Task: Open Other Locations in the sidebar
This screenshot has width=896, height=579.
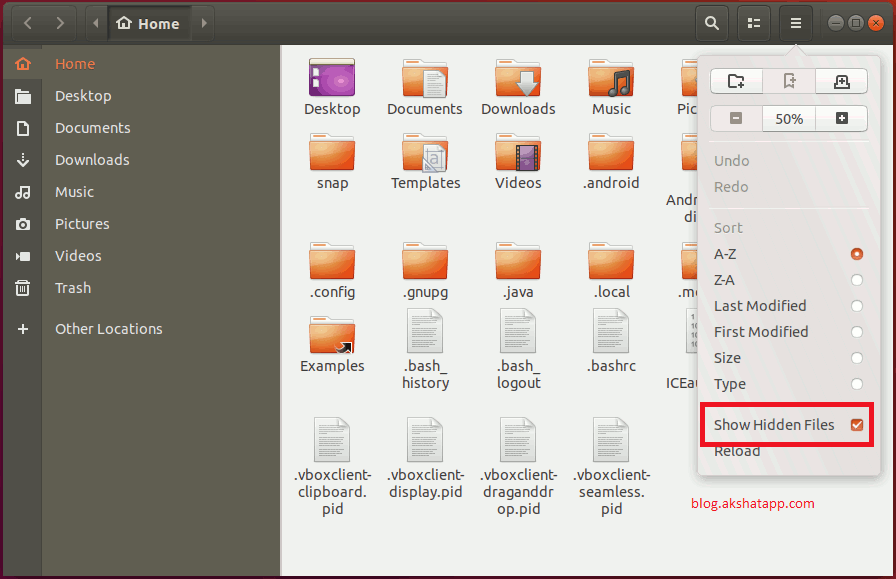Action: point(107,328)
